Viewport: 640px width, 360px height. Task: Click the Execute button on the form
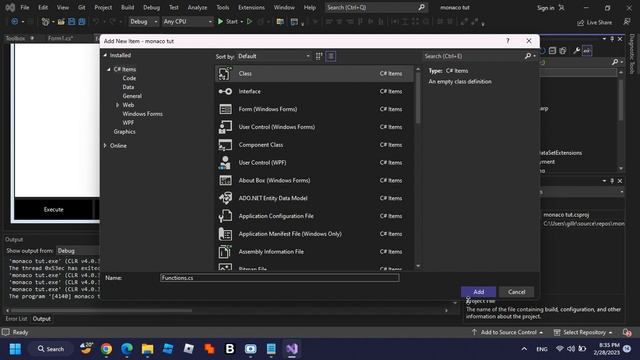53,209
